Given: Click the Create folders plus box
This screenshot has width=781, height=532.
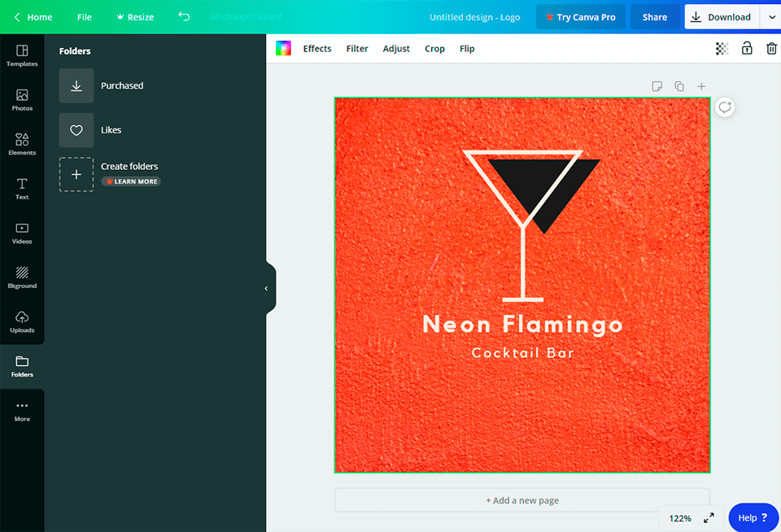Looking at the screenshot, I should click(76, 174).
